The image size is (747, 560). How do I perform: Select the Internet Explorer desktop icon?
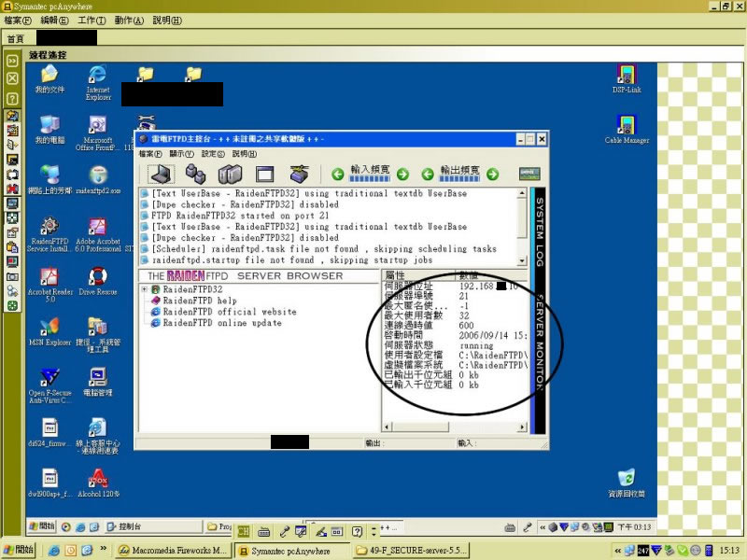click(98, 83)
